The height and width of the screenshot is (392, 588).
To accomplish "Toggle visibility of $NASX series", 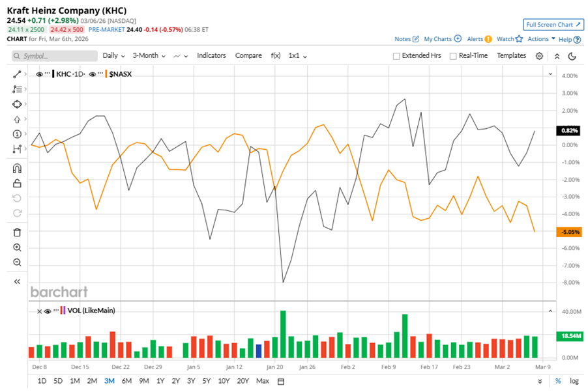I will [93, 74].
